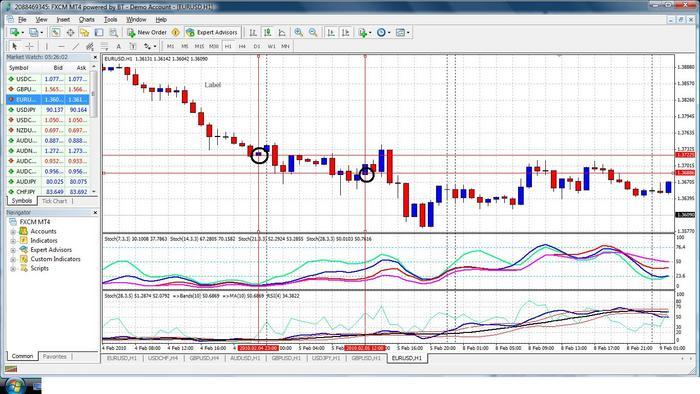Open the Tools menu
The image size is (700, 394).
(x=110, y=20)
